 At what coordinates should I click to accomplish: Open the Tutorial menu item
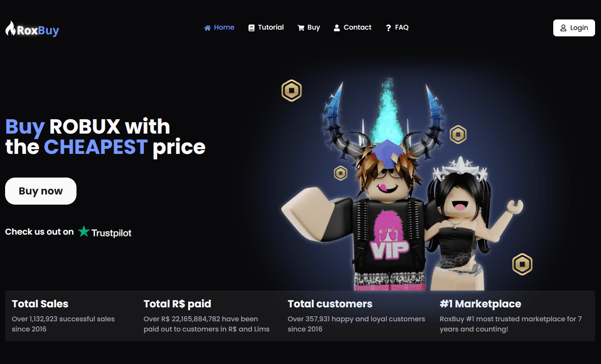click(266, 27)
